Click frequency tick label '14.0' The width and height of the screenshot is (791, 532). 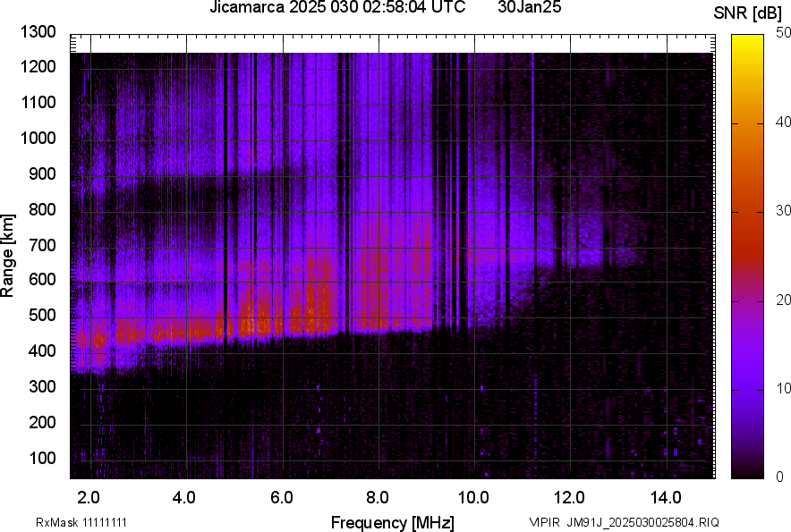(666, 498)
